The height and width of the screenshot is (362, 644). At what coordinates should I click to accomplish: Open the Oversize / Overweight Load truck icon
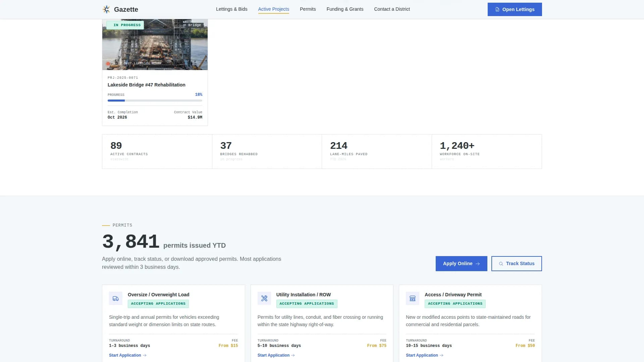click(116, 298)
